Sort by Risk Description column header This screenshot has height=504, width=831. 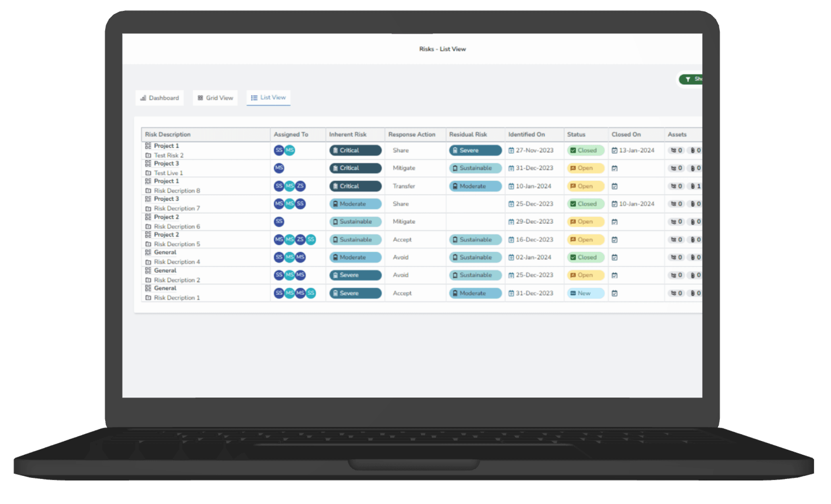tap(168, 134)
